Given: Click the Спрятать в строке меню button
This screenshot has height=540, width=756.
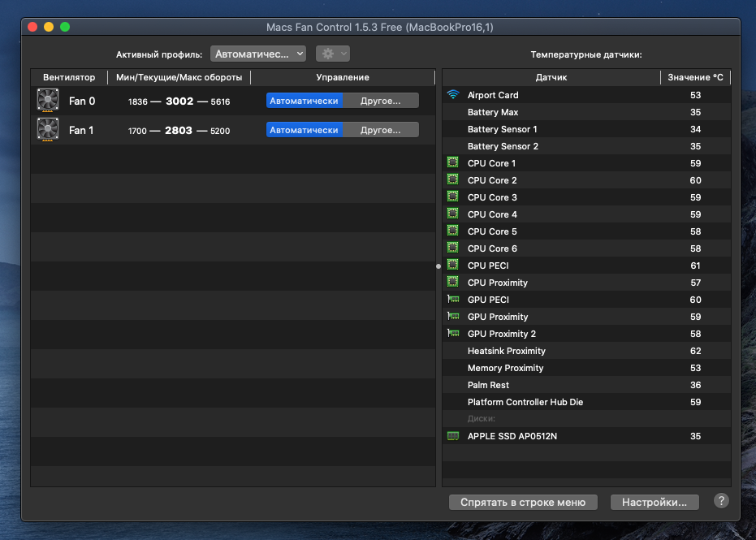Looking at the screenshot, I should point(523,502).
